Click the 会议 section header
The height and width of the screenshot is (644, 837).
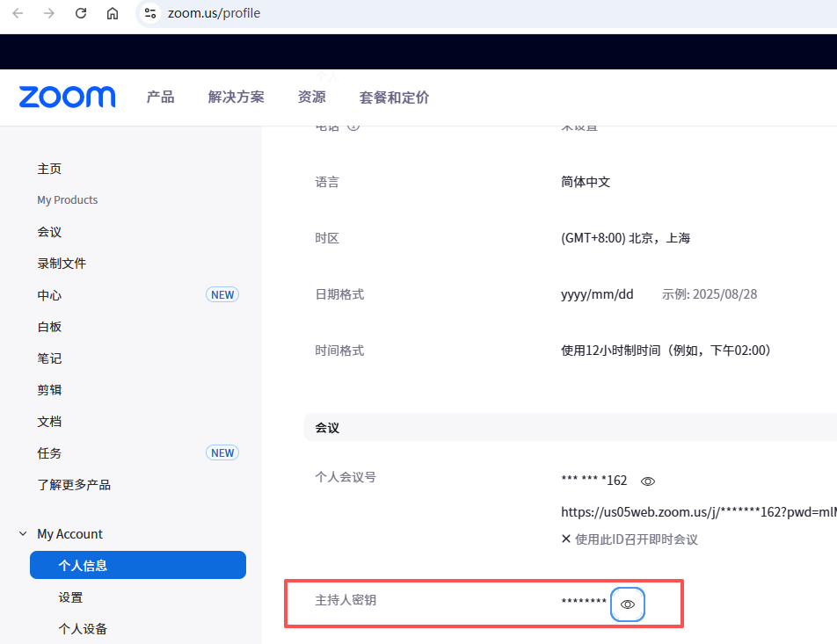[x=570, y=427]
